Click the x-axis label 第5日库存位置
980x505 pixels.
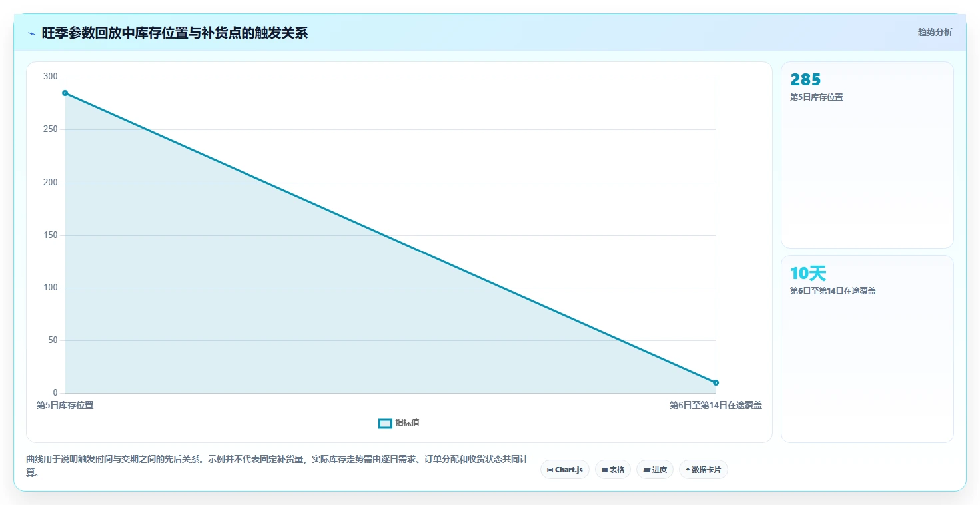click(65, 405)
